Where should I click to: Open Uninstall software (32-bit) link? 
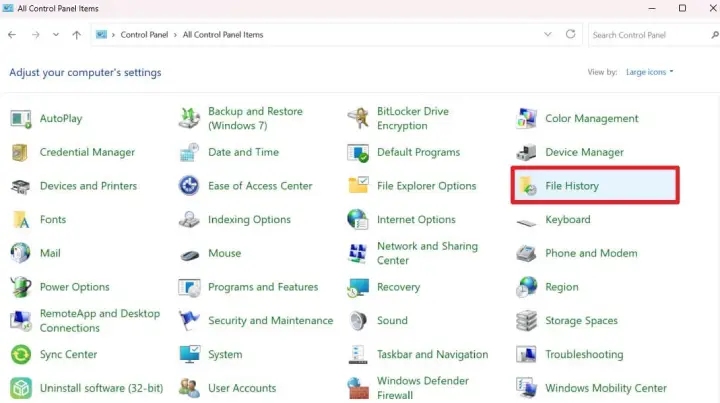coord(101,388)
